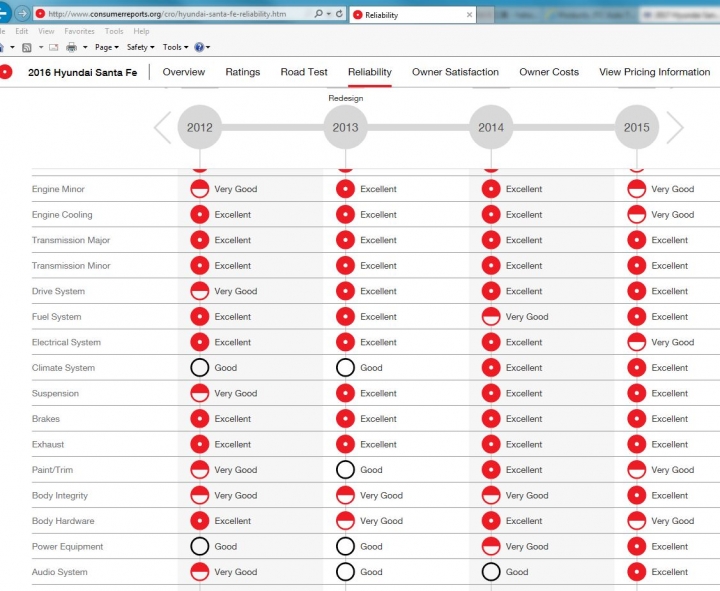Screen dimensions: 720x591
Task: Click 2013 Climate System Good icon
Action: [345, 367]
